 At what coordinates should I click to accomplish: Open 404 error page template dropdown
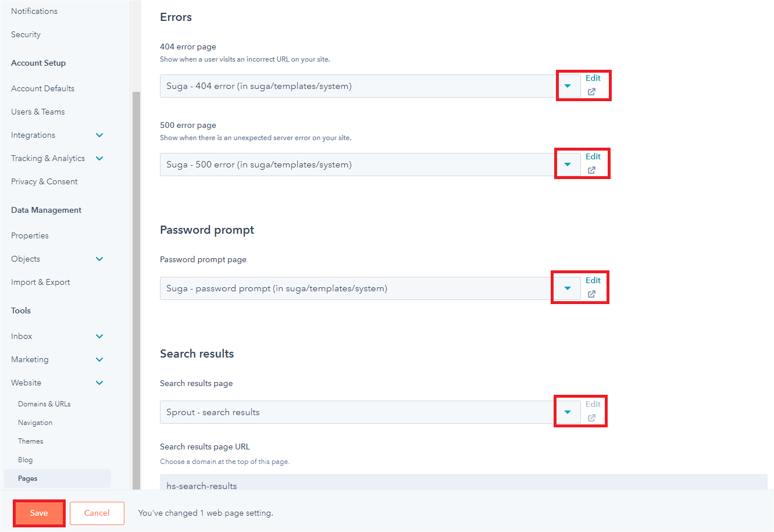coord(568,86)
